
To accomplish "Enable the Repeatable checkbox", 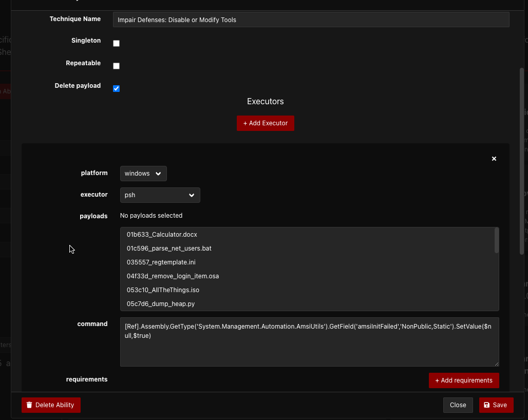I will click(x=116, y=66).
